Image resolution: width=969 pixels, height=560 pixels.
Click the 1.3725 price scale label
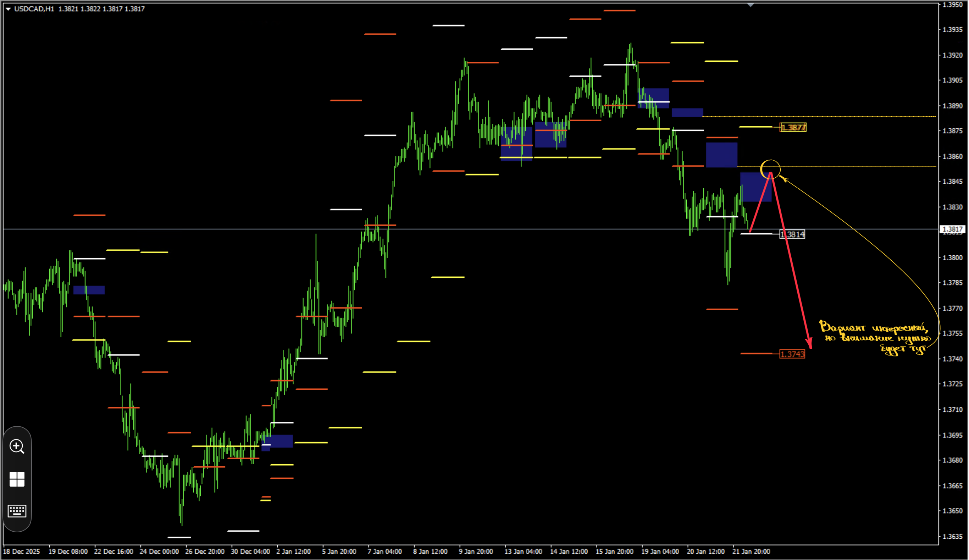click(952, 384)
